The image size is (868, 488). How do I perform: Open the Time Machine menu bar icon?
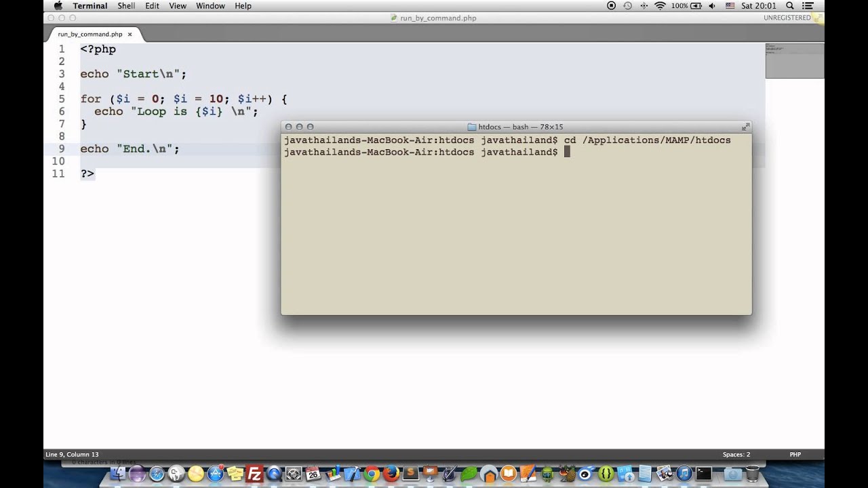coord(627,5)
